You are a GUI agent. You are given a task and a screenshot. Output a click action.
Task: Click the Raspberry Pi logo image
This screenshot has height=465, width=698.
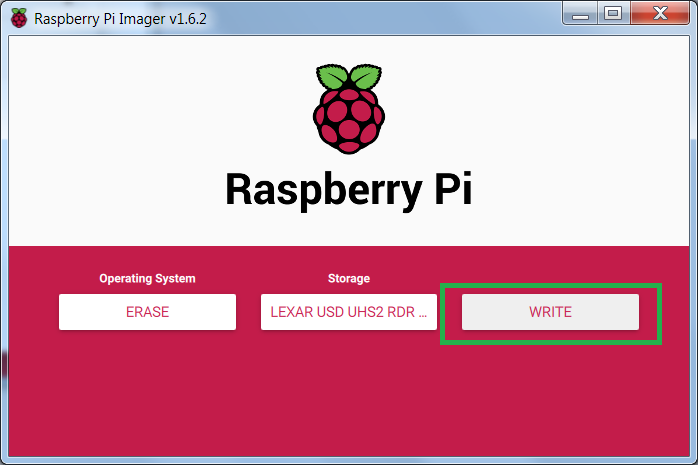349,109
